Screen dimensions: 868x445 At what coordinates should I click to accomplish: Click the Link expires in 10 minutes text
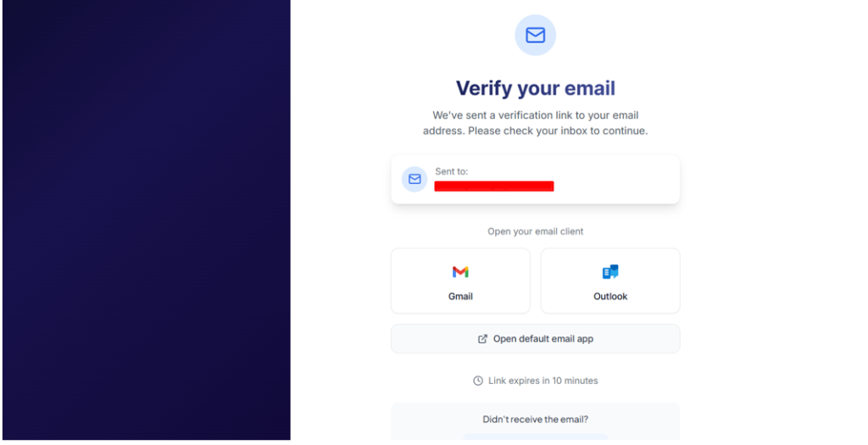[542, 381]
